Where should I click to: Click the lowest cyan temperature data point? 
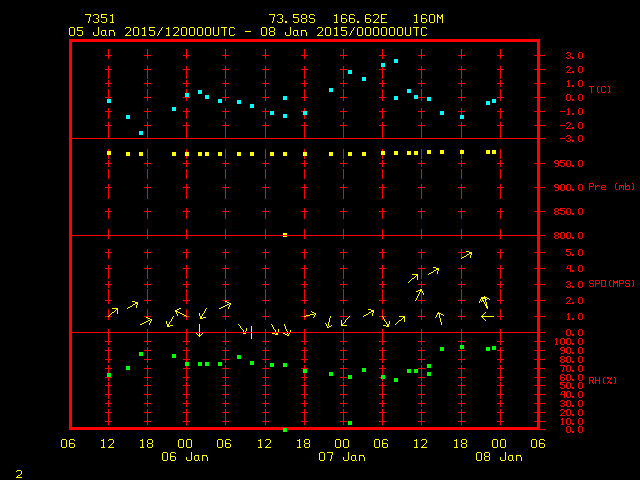point(141,133)
